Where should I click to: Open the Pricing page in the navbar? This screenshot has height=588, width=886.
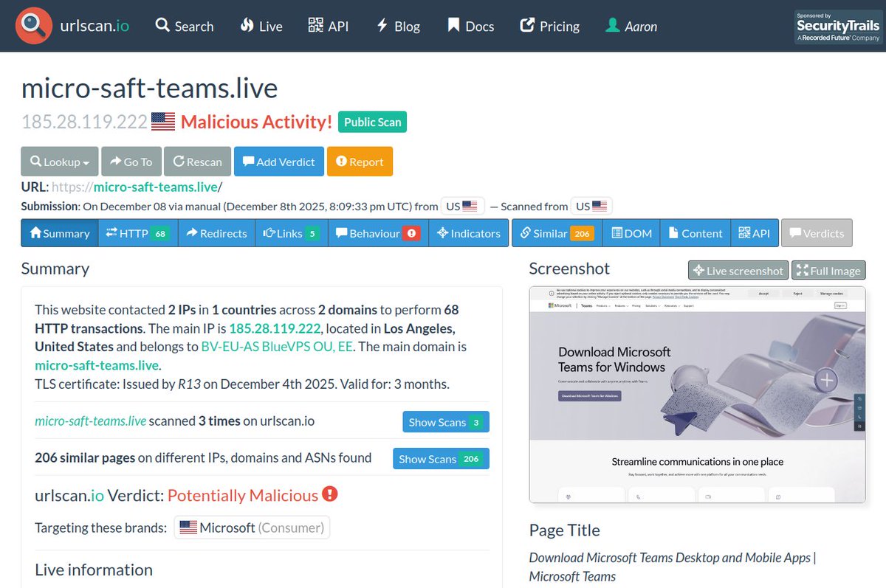(x=550, y=26)
